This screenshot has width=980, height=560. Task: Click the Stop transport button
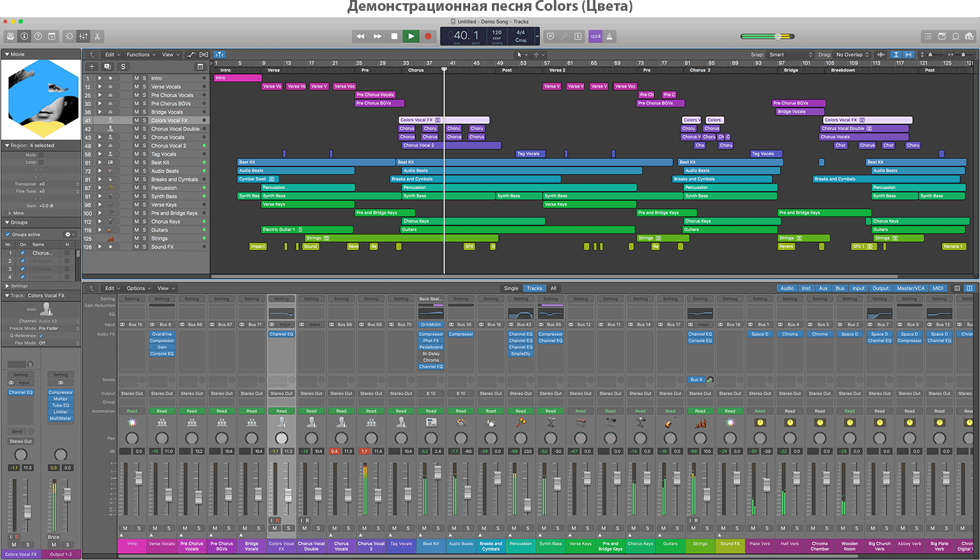click(394, 36)
